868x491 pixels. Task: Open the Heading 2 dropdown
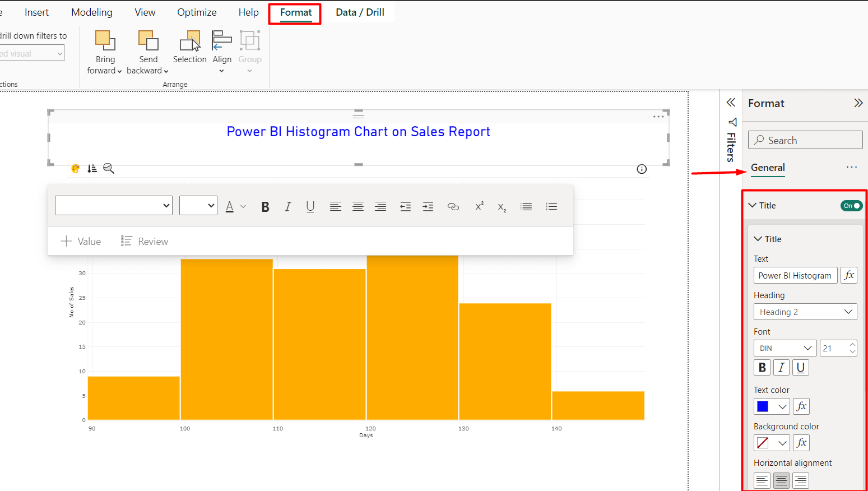point(805,312)
